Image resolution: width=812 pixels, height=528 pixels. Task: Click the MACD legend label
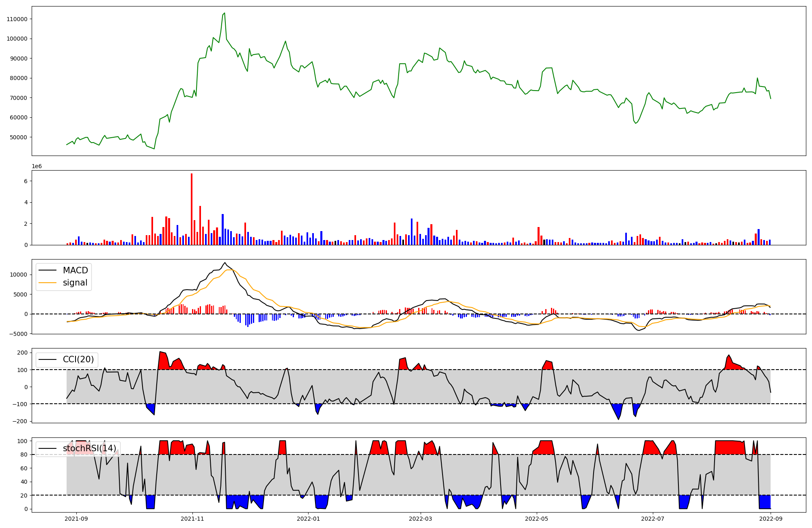[x=75, y=270]
